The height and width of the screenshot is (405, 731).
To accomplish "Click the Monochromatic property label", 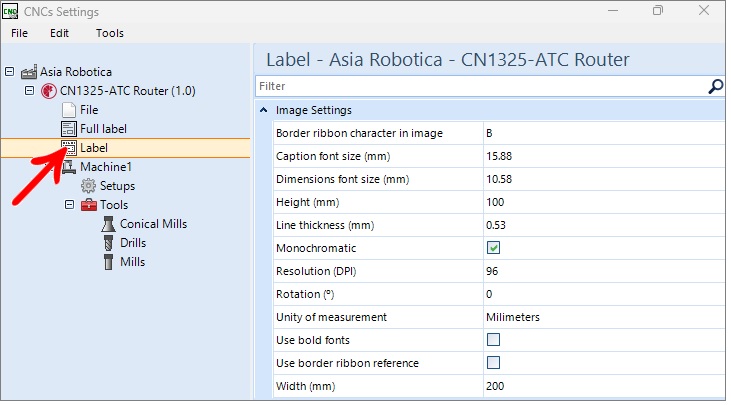I will click(316, 248).
